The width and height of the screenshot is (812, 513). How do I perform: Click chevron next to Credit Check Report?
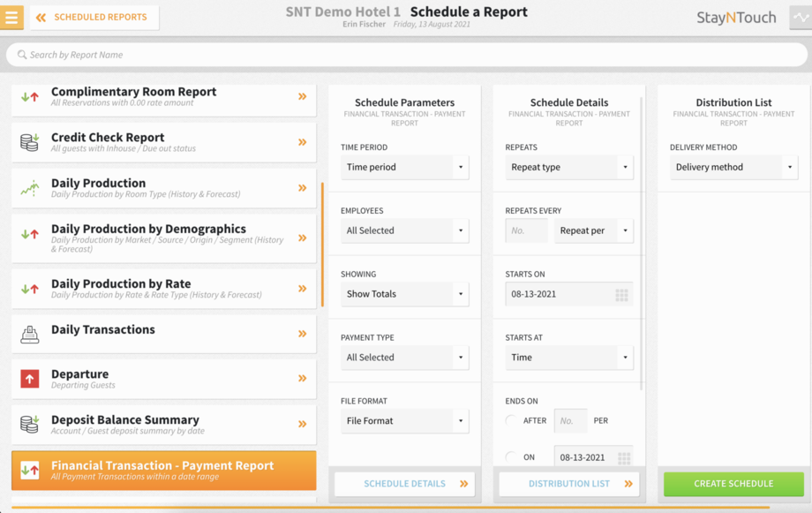(303, 142)
